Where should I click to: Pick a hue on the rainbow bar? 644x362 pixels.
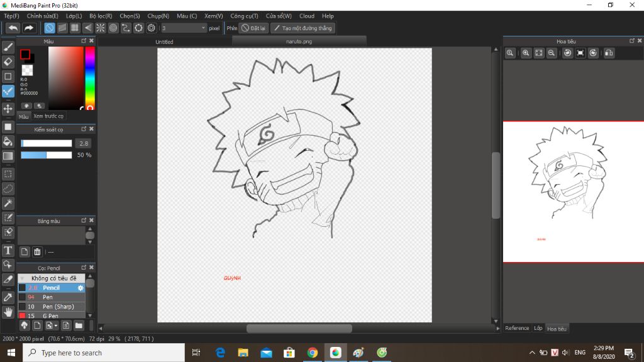pos(90,78)
